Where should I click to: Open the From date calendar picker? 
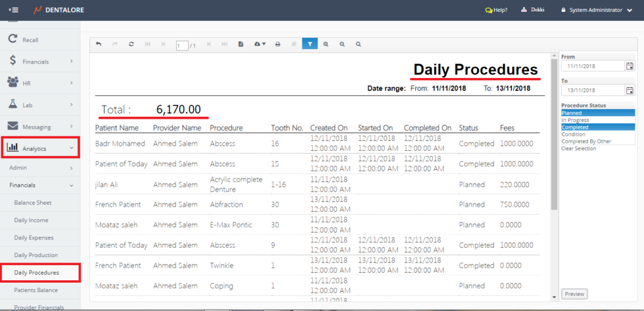click(630, 66)
